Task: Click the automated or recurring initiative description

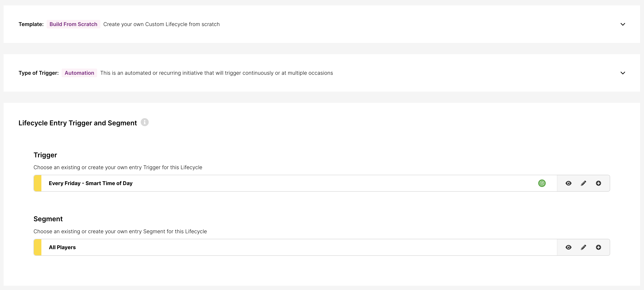Action: [216, 73]
